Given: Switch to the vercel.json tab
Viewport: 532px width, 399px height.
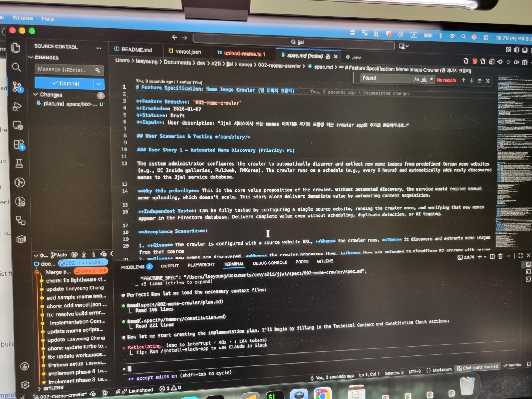Looking at the screenshot, I should (x=185, y=52).
